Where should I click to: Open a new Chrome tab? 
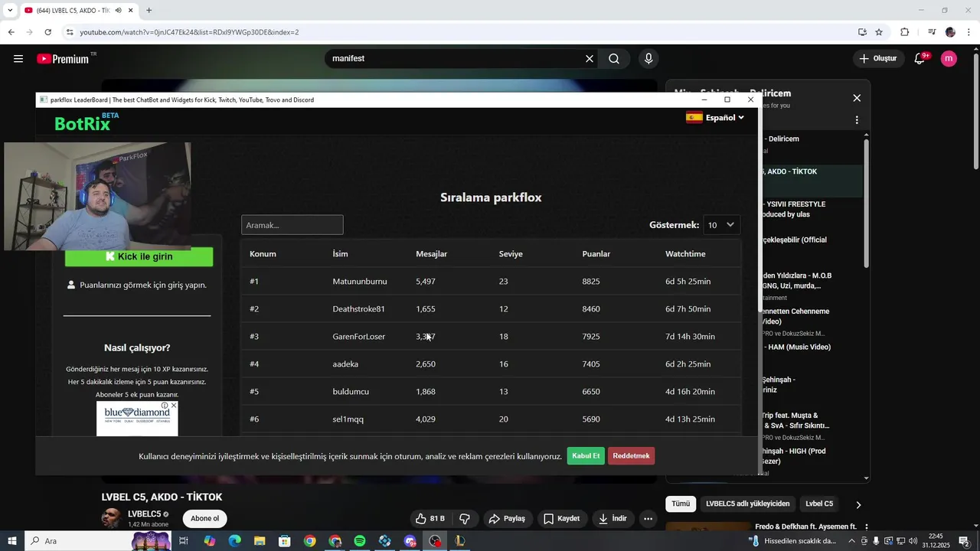click(149, 11)
